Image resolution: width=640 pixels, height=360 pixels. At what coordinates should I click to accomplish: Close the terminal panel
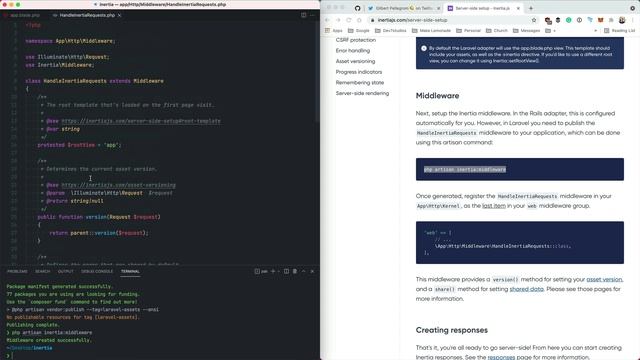click(x=312, y=271)
